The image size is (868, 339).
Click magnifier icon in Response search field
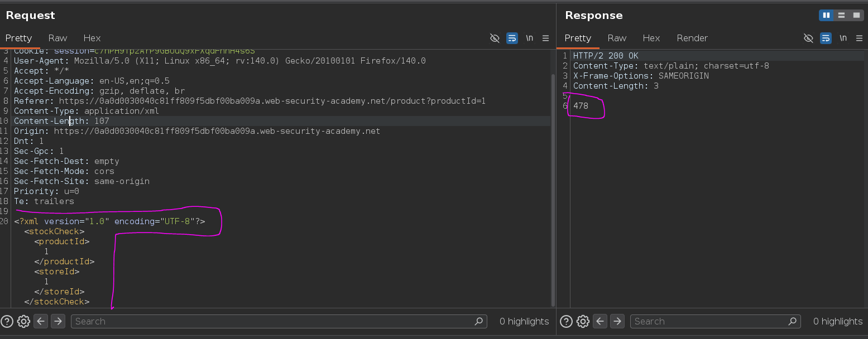tap(792, 321)
